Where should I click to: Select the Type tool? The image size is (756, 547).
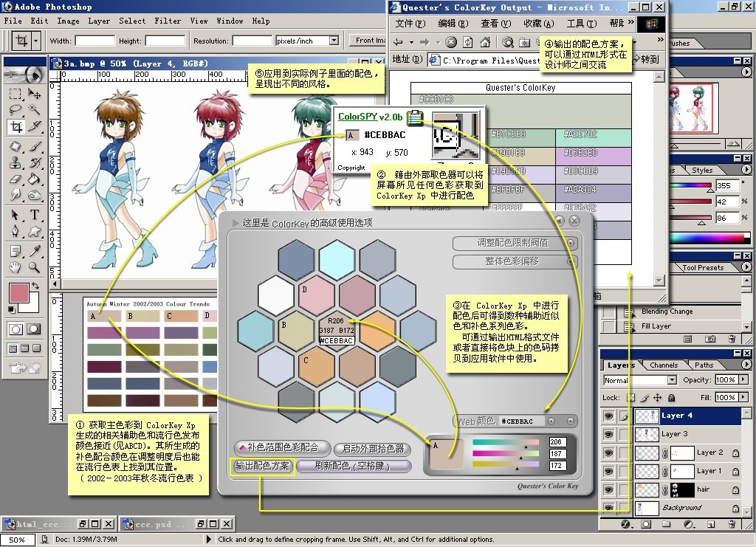pos(34,215)
